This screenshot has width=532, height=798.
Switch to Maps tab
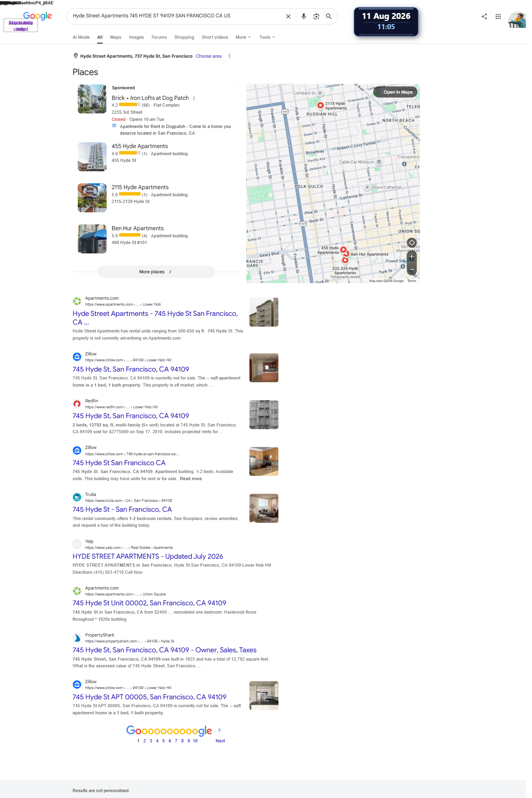(116, 37)
